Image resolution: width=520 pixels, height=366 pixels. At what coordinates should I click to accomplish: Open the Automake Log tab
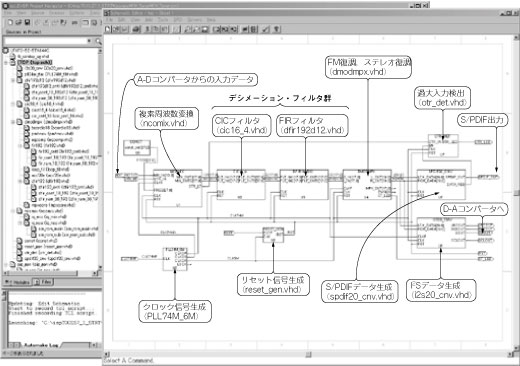tap(40, 345)
